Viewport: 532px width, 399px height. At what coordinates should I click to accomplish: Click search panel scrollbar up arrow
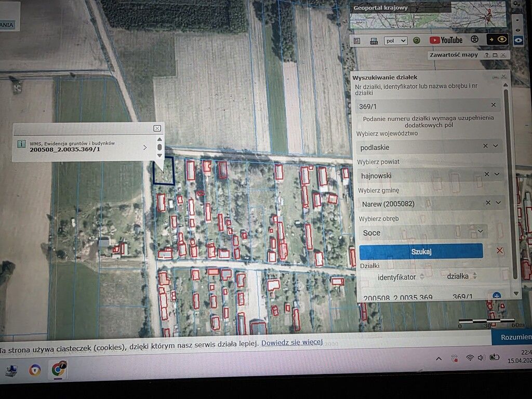click(506, 85)
